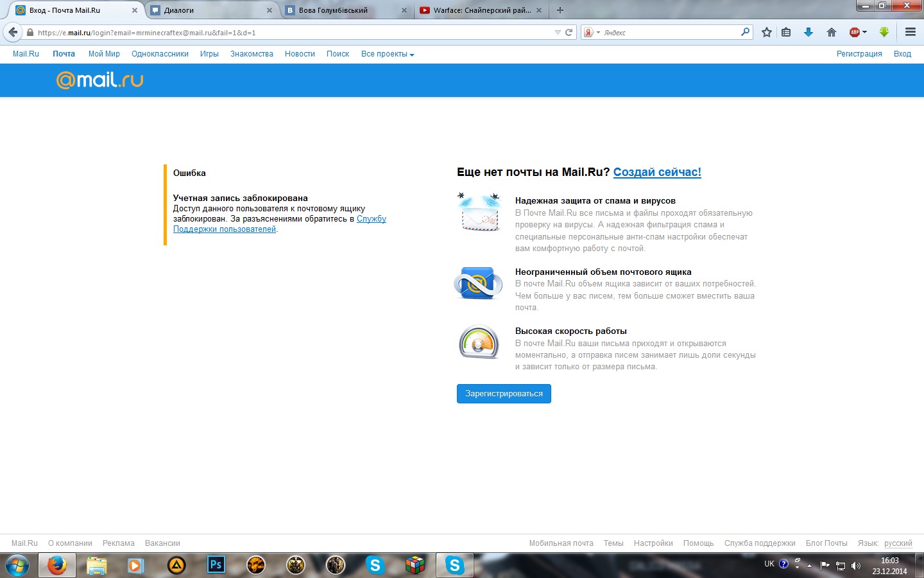Close the Диалоги tab
This screenshot has width=924, height=578.
pos(269,10)
